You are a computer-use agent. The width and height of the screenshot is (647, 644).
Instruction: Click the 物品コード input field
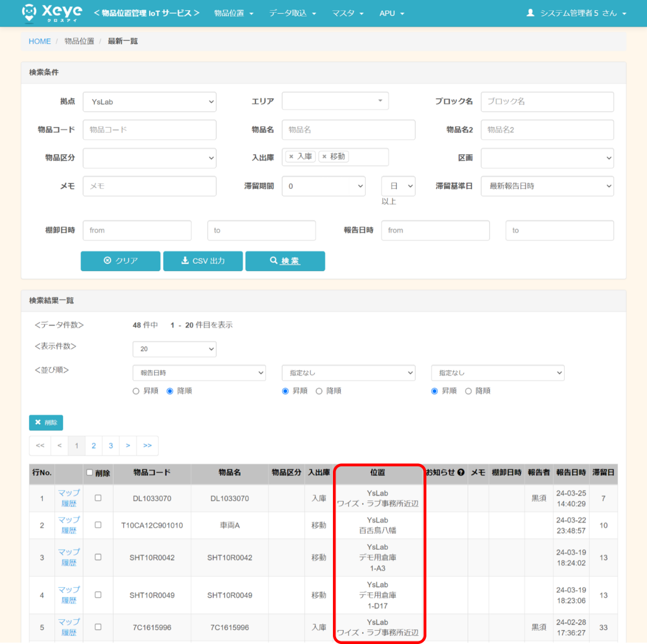pyautogui.click(x=149, y=130)
